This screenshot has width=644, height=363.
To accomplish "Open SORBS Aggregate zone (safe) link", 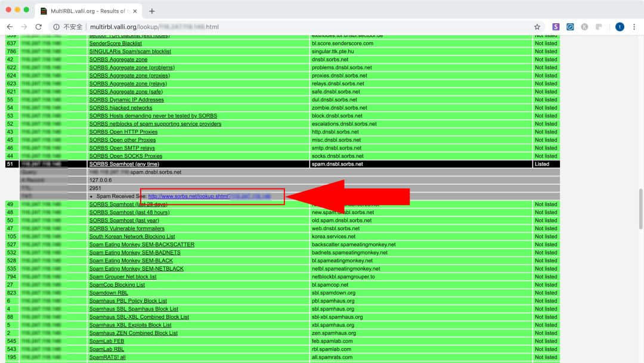I will point(126,92).
